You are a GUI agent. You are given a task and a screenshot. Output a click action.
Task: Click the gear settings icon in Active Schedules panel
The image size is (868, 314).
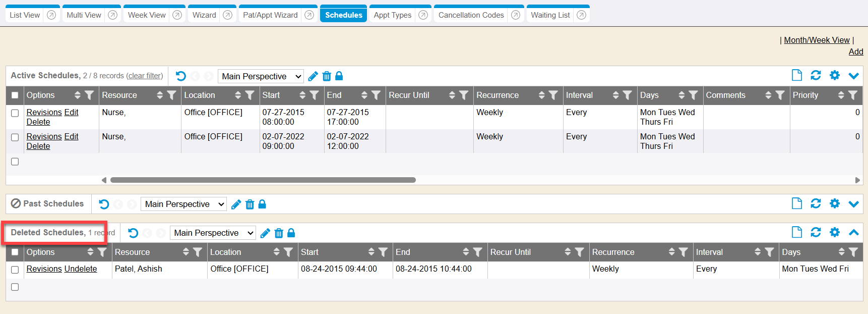click(x=835, y=75)
